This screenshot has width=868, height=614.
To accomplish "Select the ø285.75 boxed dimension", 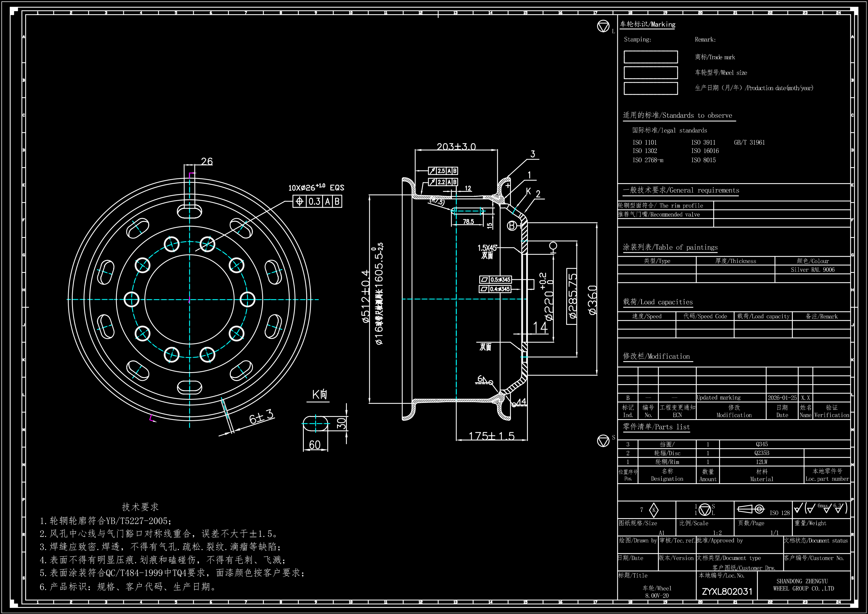I will (x=572, y=296).
